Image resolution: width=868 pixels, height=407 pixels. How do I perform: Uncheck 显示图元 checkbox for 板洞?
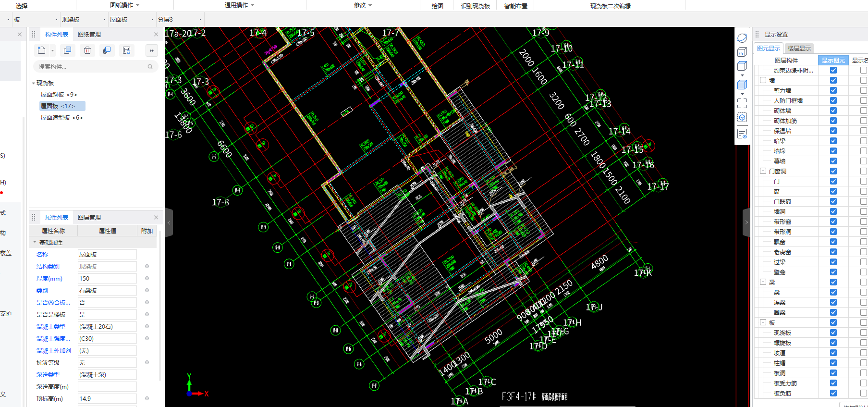(x=833, y=373)
